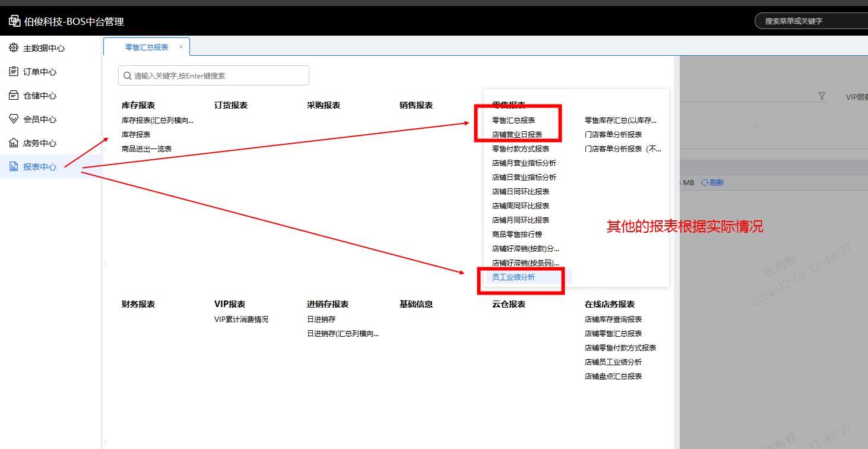The height and width of the screenshot is (449, 868).
Task: Click the 会员中心 diamond icon
Action: (x=14, y=119)
